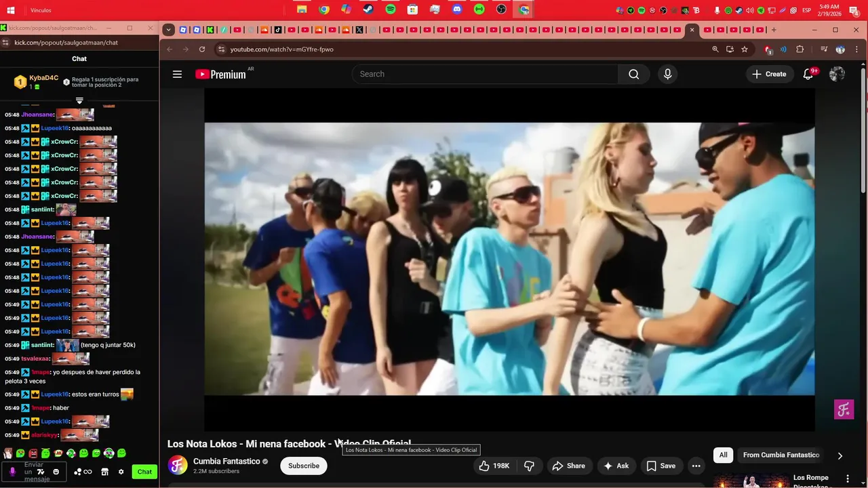Click the video player to pause
Viewport: 868px width, 488px height.
(x=509, y=259)
